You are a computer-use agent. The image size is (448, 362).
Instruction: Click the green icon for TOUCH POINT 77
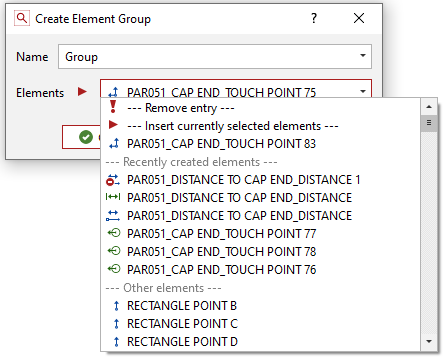(114, 233)
